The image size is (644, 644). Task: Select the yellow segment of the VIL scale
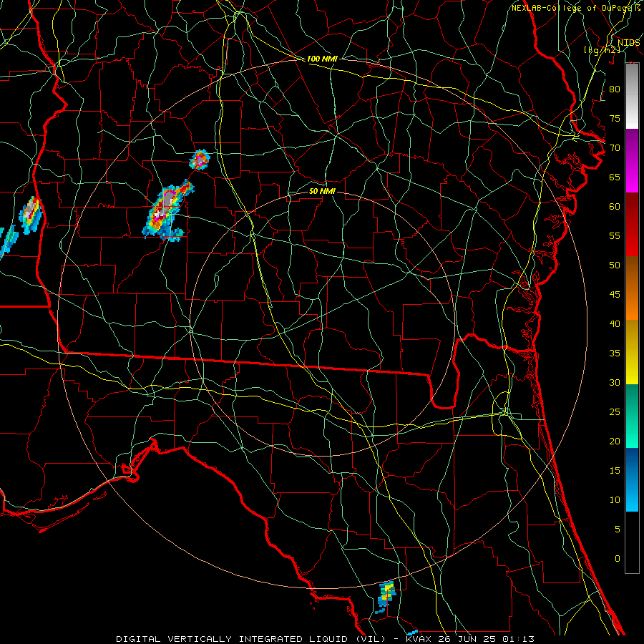click(632, 352)
